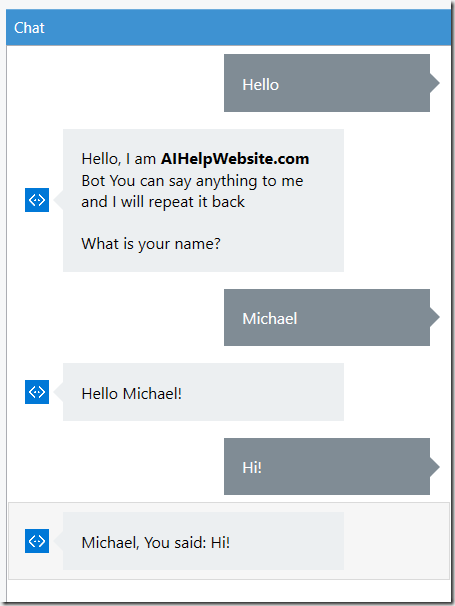Viewport: 455px width, 606px height.
Task: Click the Hello Michael! bot reply bubble
Action: (203, 392)
